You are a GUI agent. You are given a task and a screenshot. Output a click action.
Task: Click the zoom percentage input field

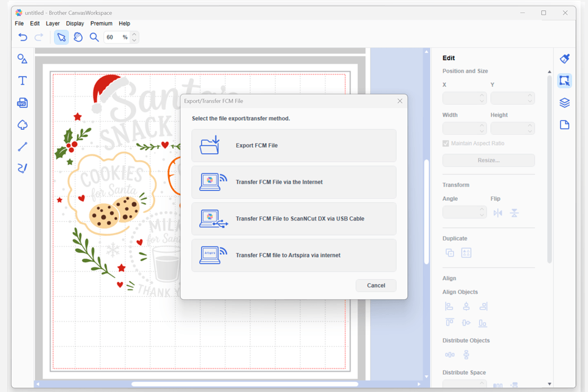click(x=118, y=37)
